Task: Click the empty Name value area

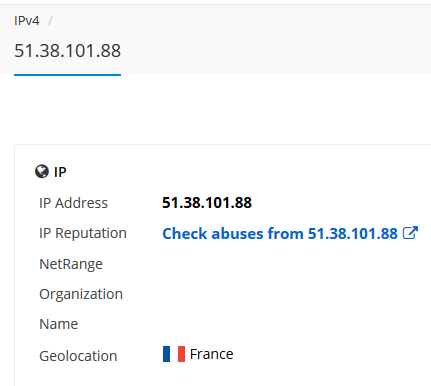Action: coord(290,324)
